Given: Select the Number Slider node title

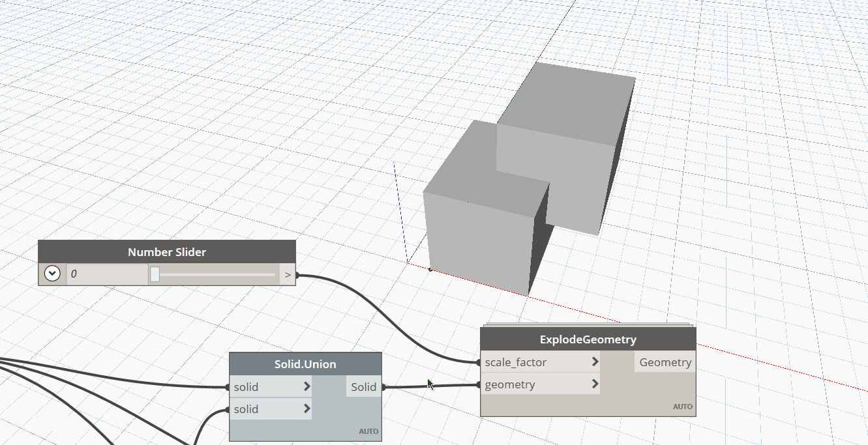Looking at the screenshot, I should pyautogui.click(x=167, y=252).
